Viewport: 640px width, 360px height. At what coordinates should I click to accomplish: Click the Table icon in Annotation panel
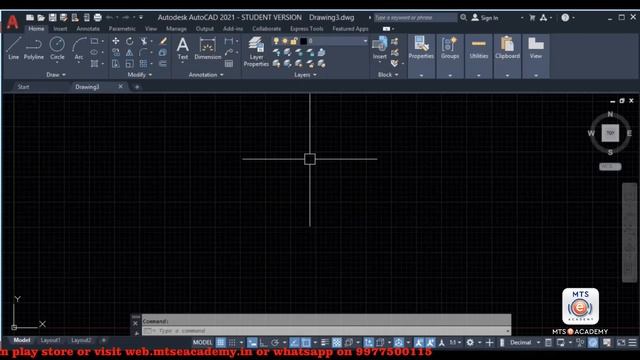pyautogui.click(x=229, y=64)
